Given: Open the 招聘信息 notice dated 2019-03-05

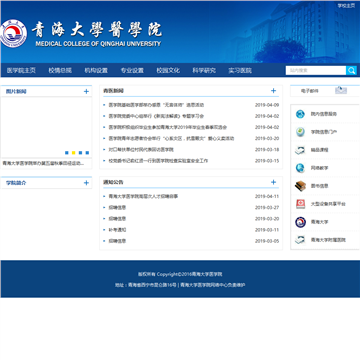Looking at the screenshot, I should tap(117, 241).
